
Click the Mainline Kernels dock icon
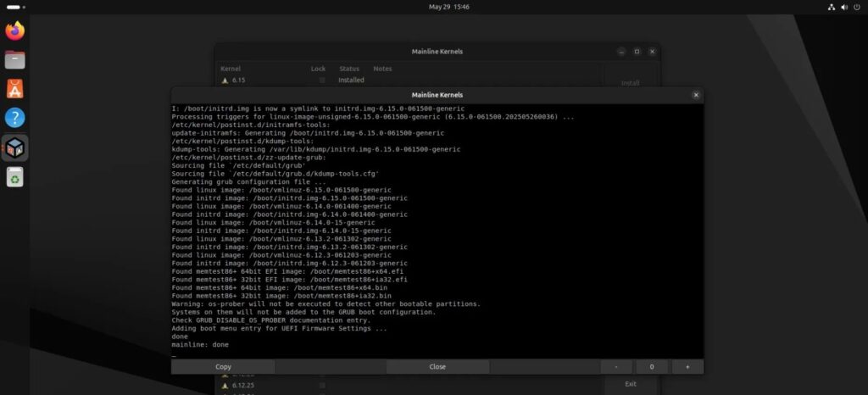tap(14, 147)
